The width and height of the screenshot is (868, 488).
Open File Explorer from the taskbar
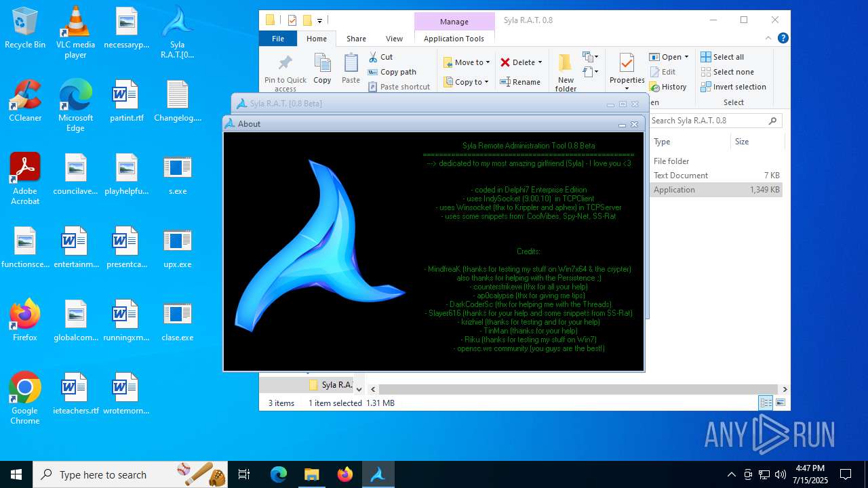point(311,474)
